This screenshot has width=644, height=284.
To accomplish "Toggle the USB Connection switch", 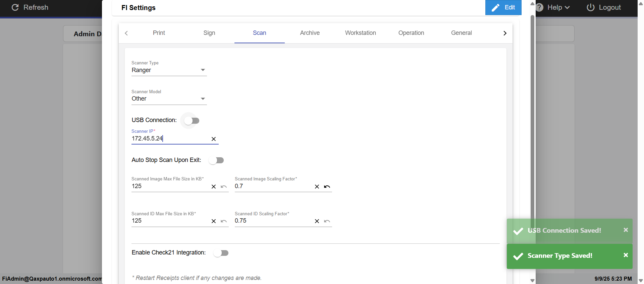I will coord(192,121).
